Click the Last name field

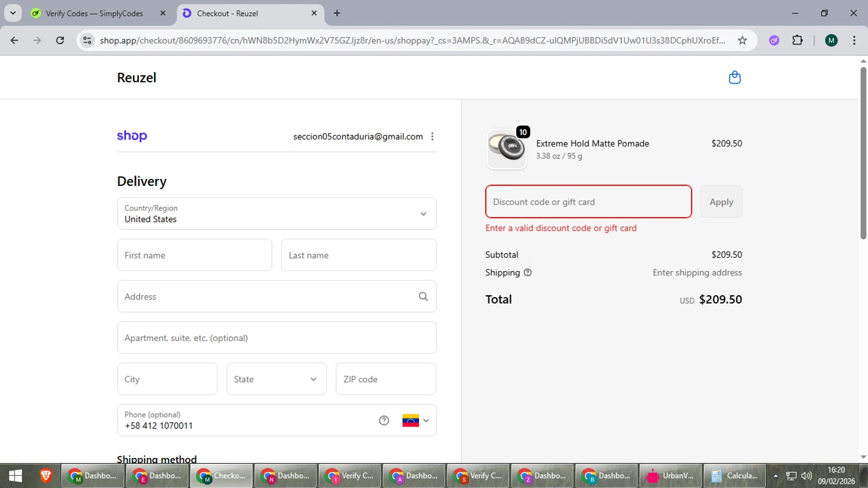click(x=359, y=255)
